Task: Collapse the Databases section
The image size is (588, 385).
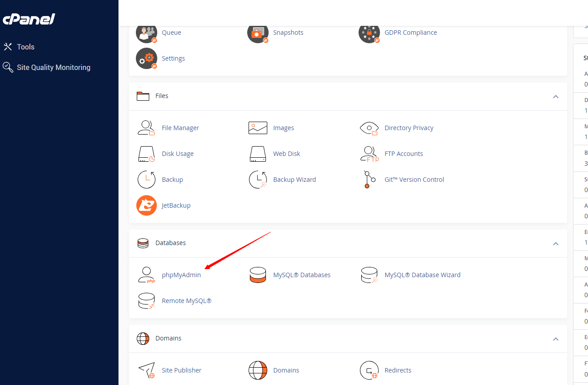Action: pos(555,243)
